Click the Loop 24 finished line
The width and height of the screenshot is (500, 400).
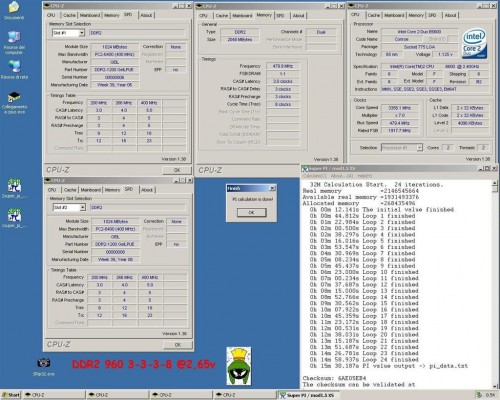coord(364,360)
